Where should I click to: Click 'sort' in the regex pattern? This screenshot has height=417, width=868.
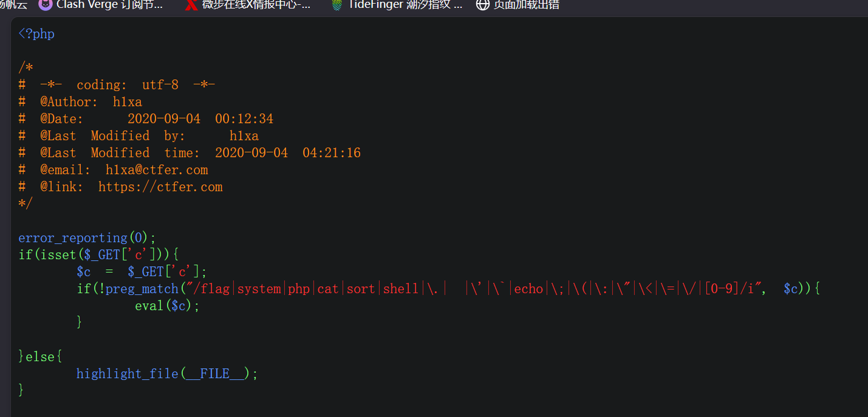click(361, 289)
